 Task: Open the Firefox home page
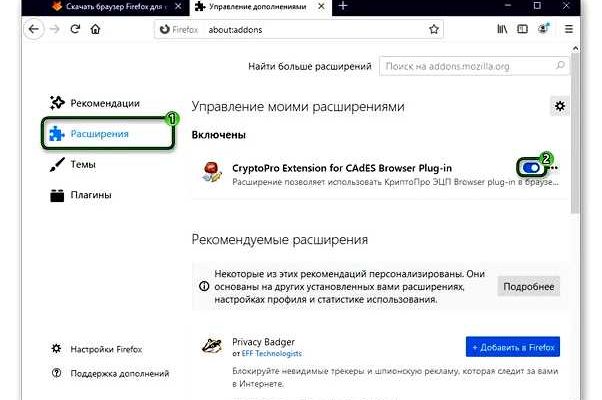[95, 29]
